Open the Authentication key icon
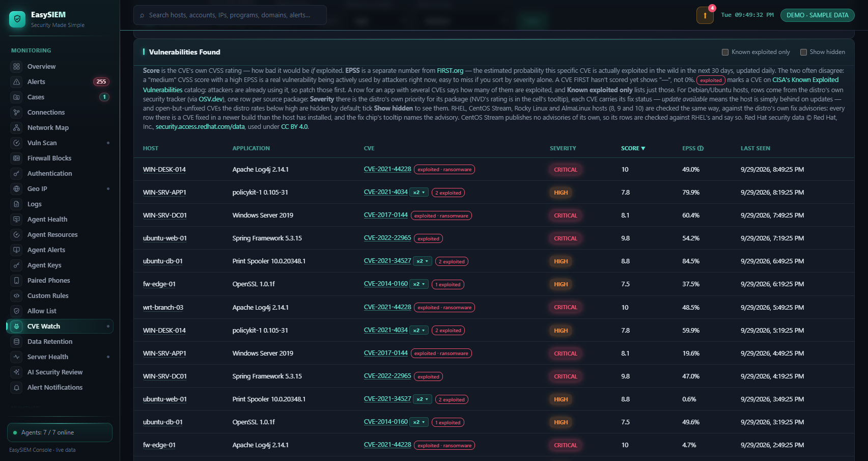Viewport: 868px width, 461px height. coord(17,174)
